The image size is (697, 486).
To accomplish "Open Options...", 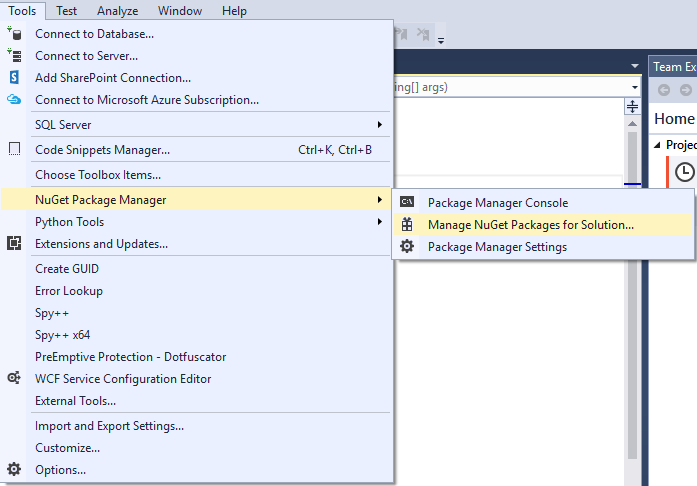I will (196, 470).
